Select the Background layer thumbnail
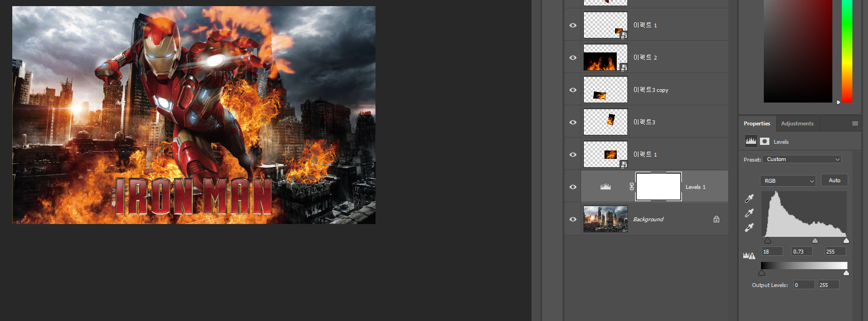Viewport: 868px width, 321px height. pos(606,219)
